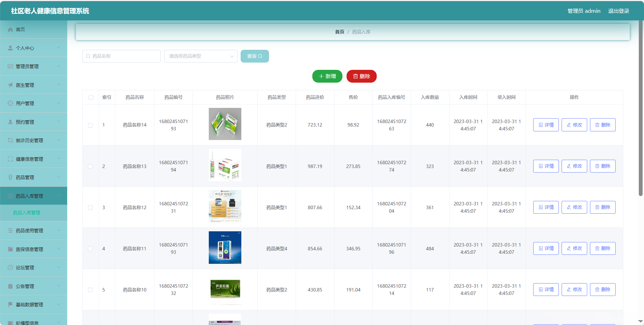Click the trash icon on the red 删除 button
Screen dimensions: 644x325
click(355, 76)
